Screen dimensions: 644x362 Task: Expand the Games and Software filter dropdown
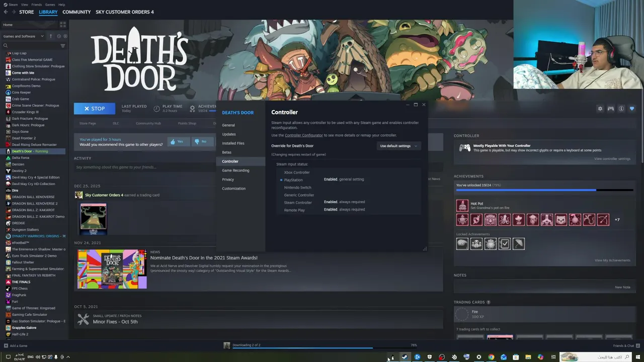pos(23,36)
